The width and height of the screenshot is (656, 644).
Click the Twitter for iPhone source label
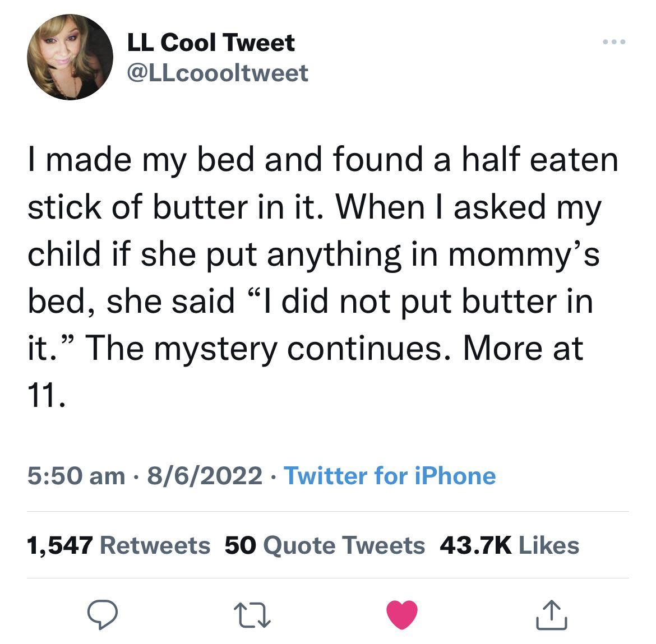pyautogui.click(x=390, y=476)
